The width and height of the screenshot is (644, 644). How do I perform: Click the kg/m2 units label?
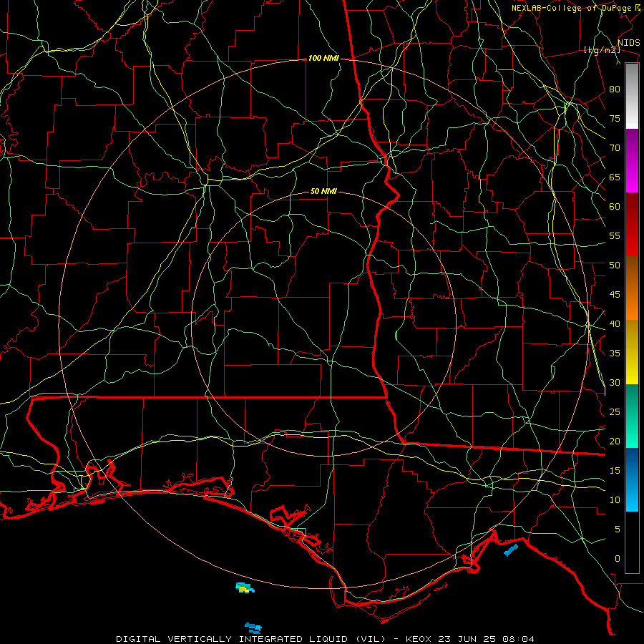coord(602,50)
